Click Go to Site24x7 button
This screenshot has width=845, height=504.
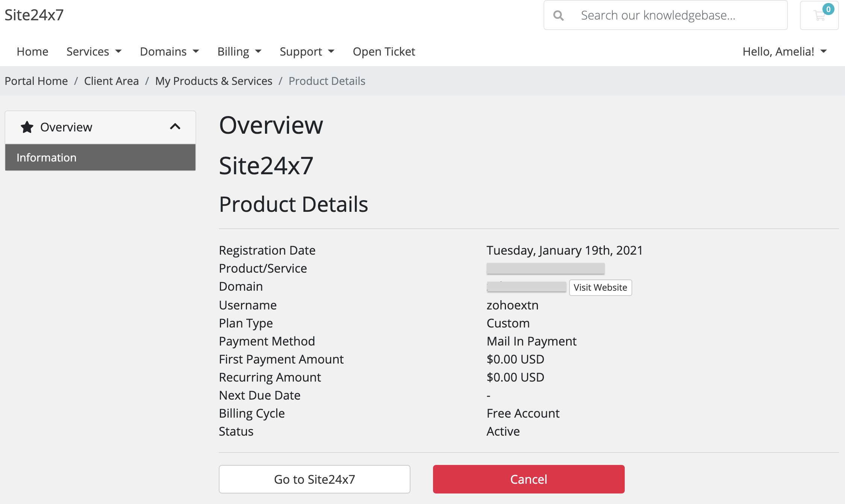(x=315, y=479)
